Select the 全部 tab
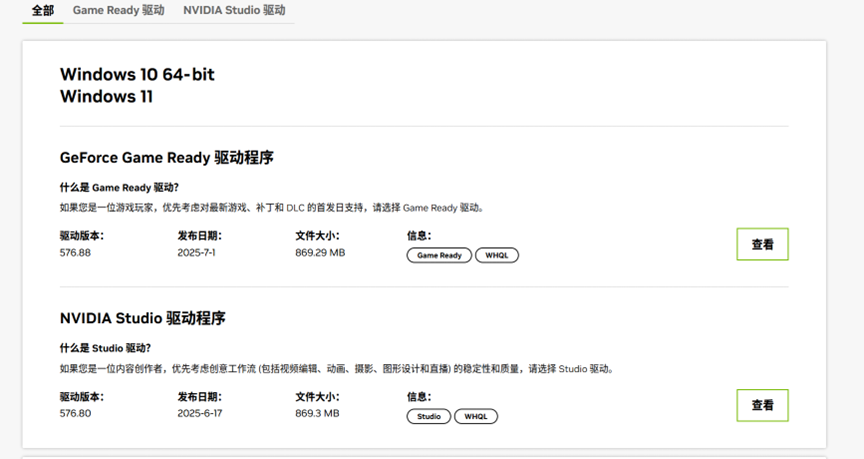This screenshot has width=864, height=459. click(x=42, y=10)
